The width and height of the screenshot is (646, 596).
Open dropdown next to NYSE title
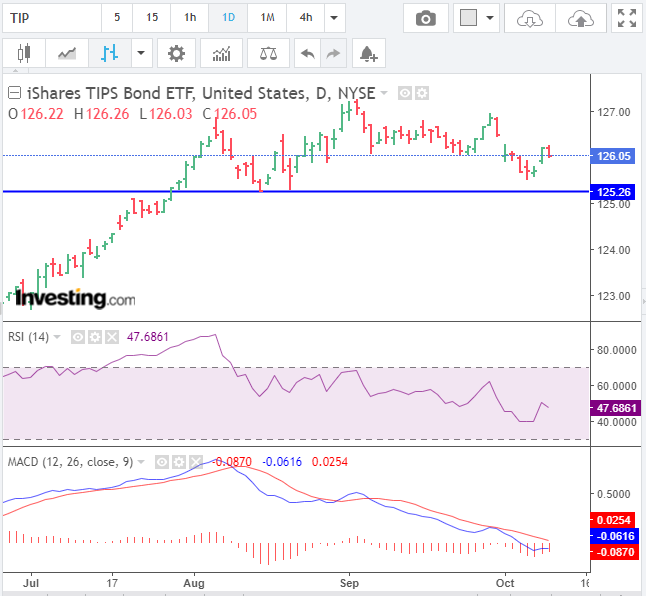click(384, 93)
